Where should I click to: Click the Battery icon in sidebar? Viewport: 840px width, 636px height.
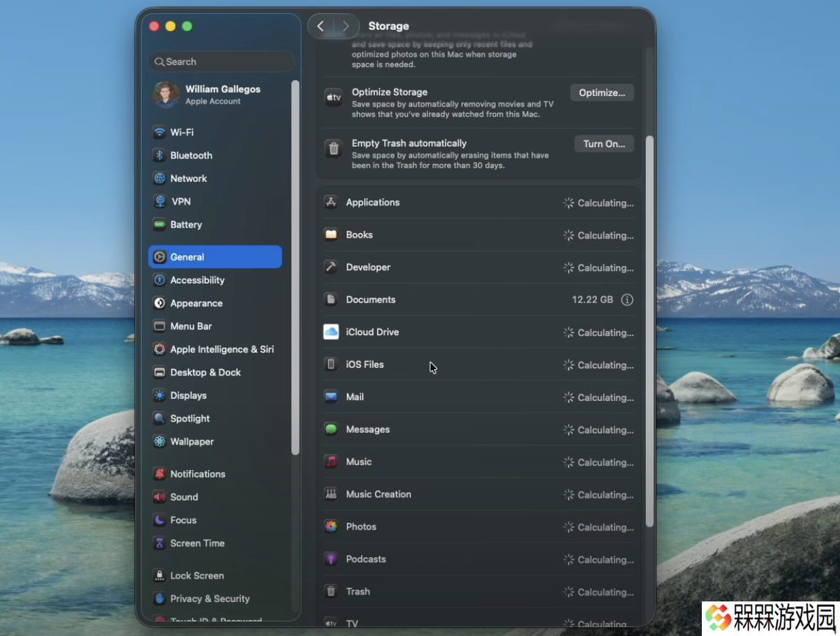tap(160, 225)
